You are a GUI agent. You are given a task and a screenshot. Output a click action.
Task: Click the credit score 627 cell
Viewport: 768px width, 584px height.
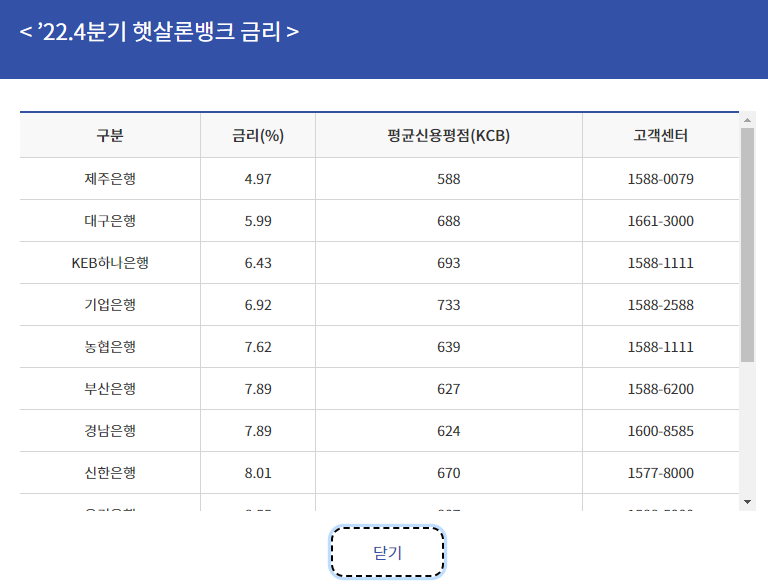(449, 389)
